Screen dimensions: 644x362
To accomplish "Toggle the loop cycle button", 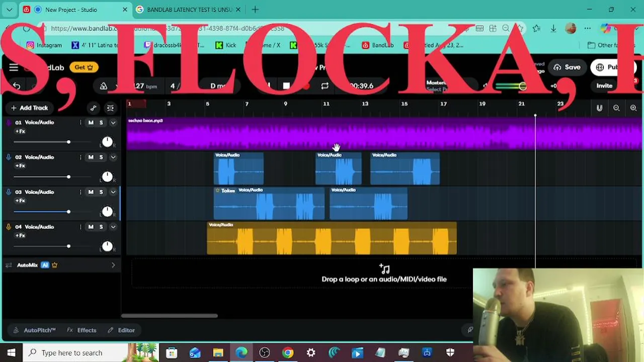I will click(x=325, y=86).
